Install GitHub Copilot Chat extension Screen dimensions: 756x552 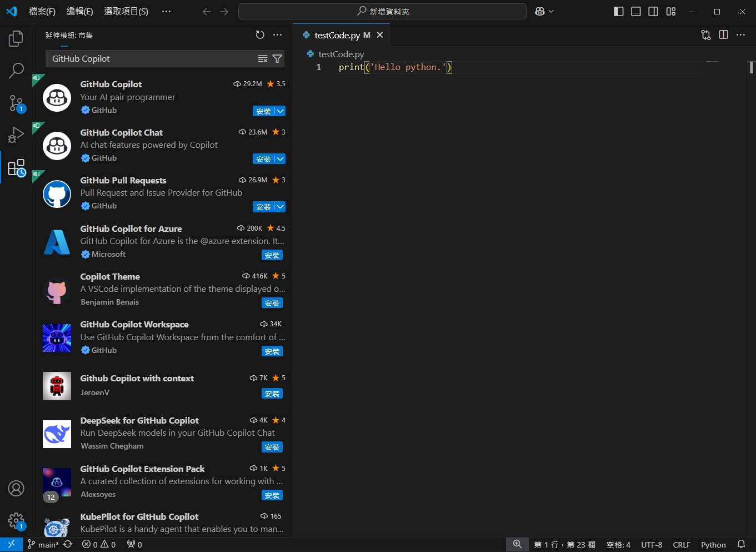[264, 159]
